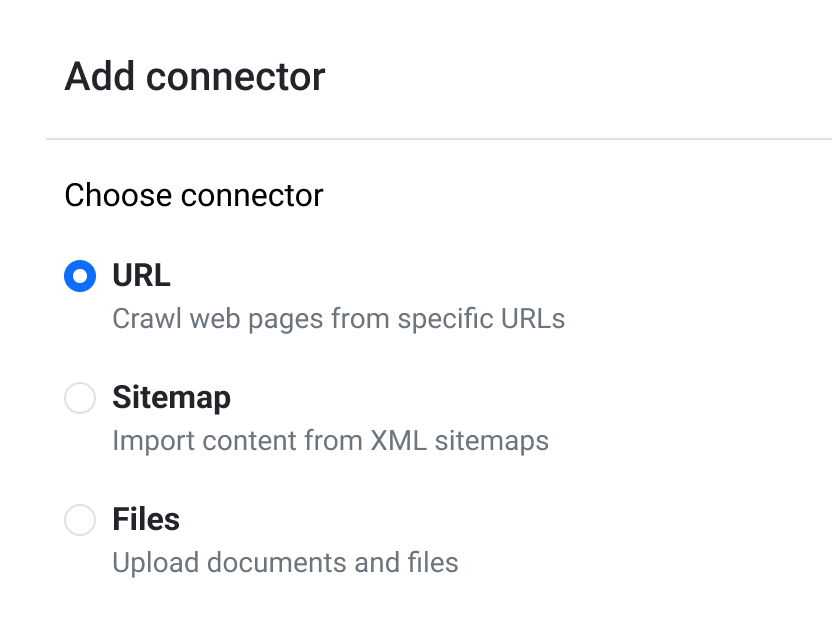Click "Import content from XML sitemaps" description

tap(330, 441)
